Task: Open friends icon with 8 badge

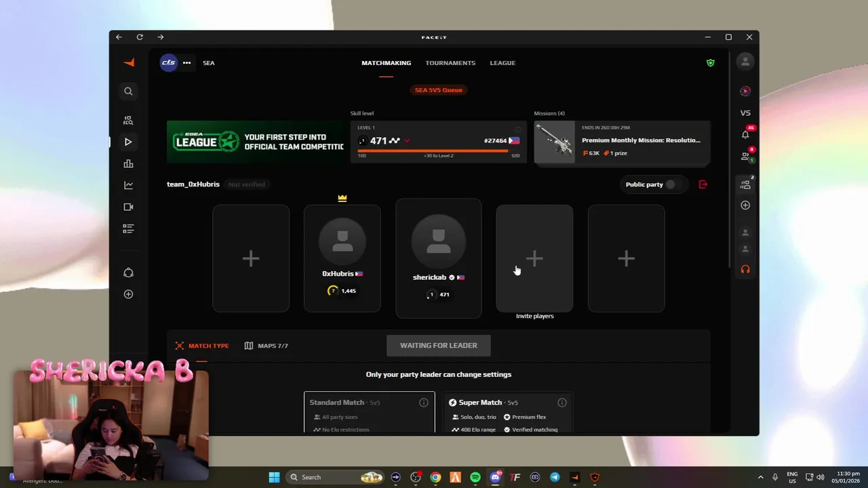Action: pyautogui.click(x=746, y=156)
